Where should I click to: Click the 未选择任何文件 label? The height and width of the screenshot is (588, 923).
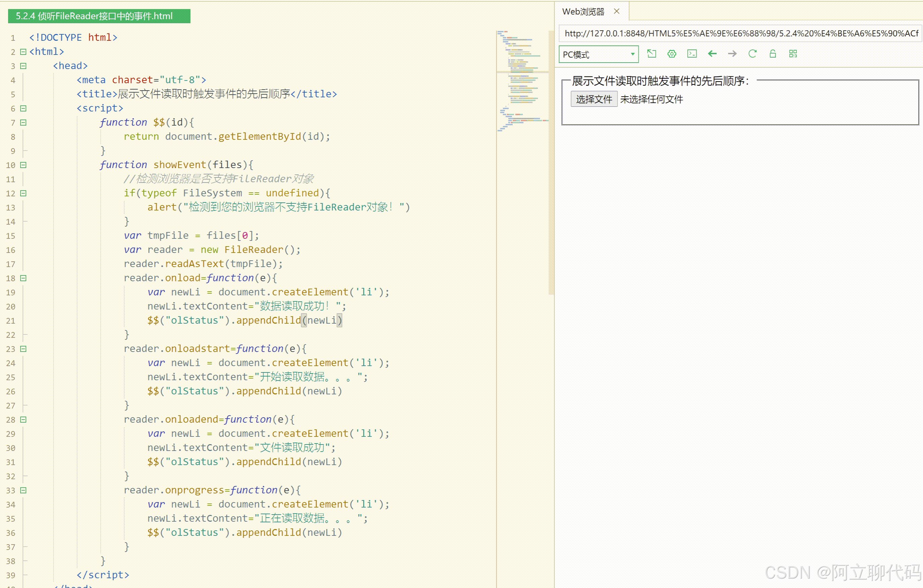[x=651, y=99]
